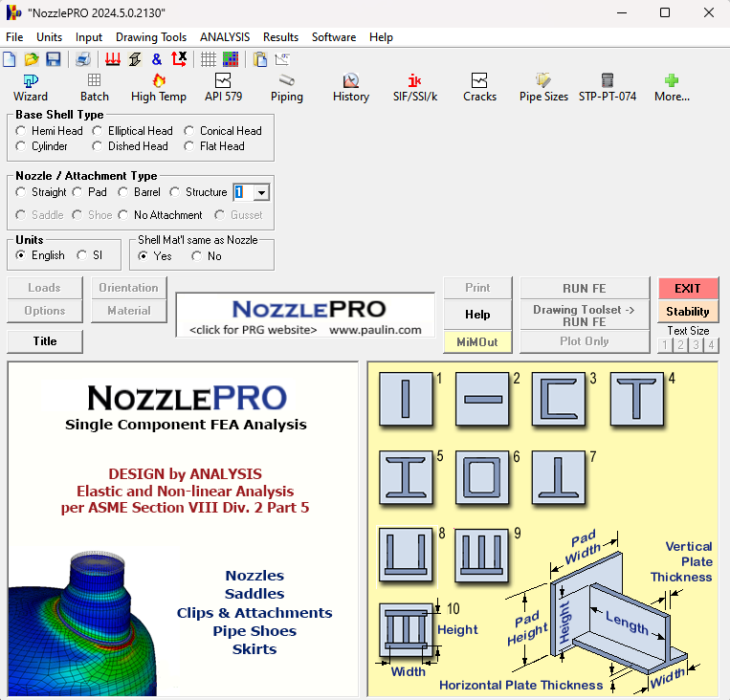Select structure shape 6 box section
The image size is (730, 700).
pyautogui.click(x=482, y=477)
